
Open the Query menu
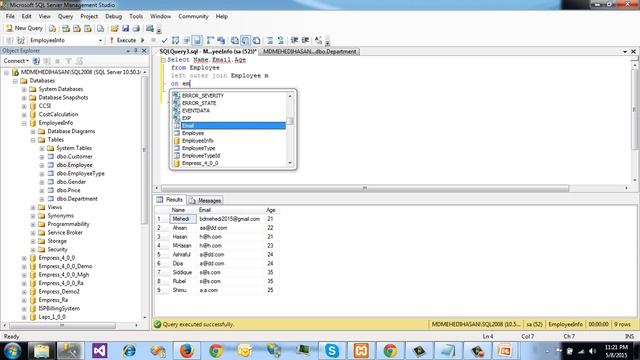[x=65, y=16]
